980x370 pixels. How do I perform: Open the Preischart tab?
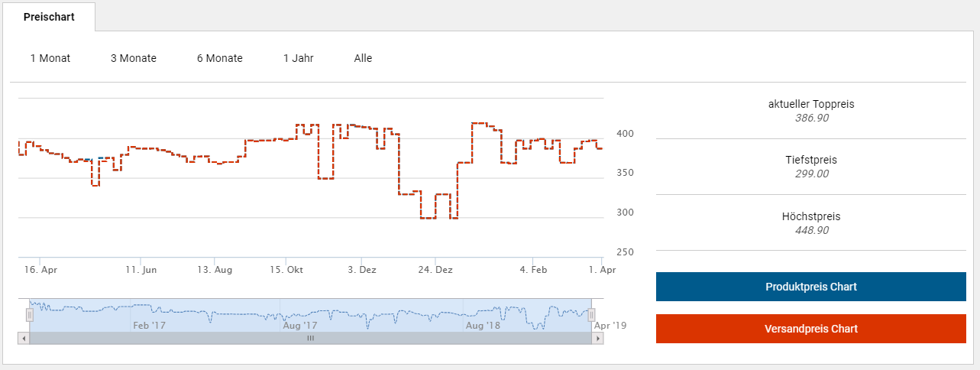pos(49,17)
